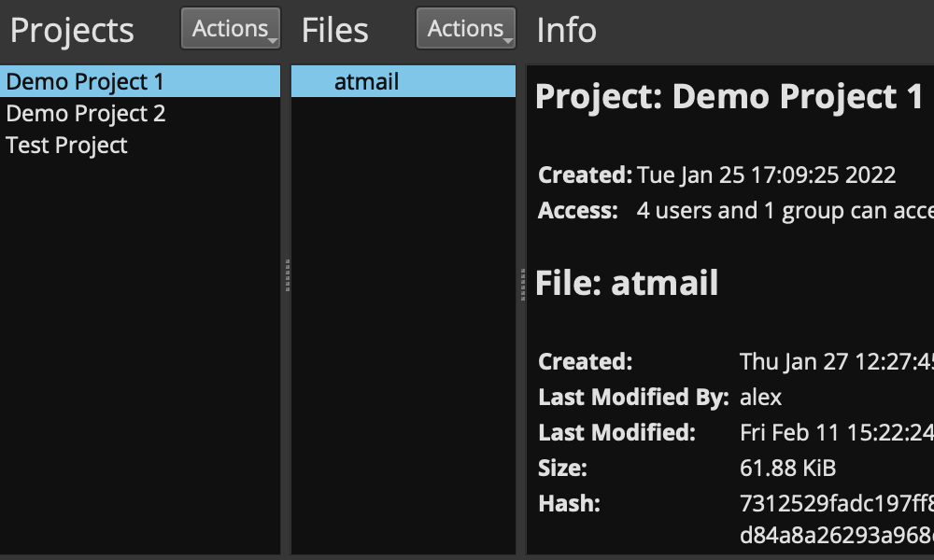Select Test Project in the list

(x=67, y=146)
